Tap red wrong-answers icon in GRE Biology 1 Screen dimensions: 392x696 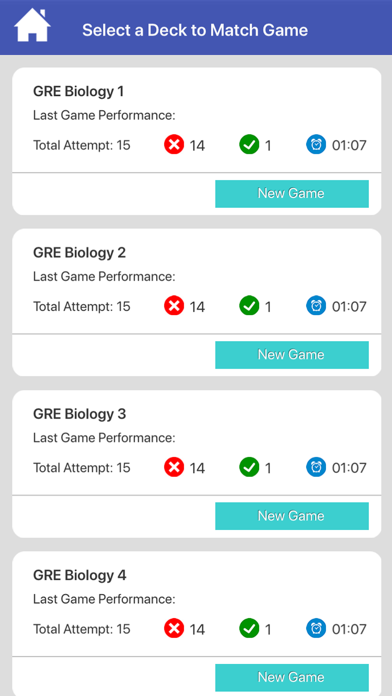[x=174, y=145]
